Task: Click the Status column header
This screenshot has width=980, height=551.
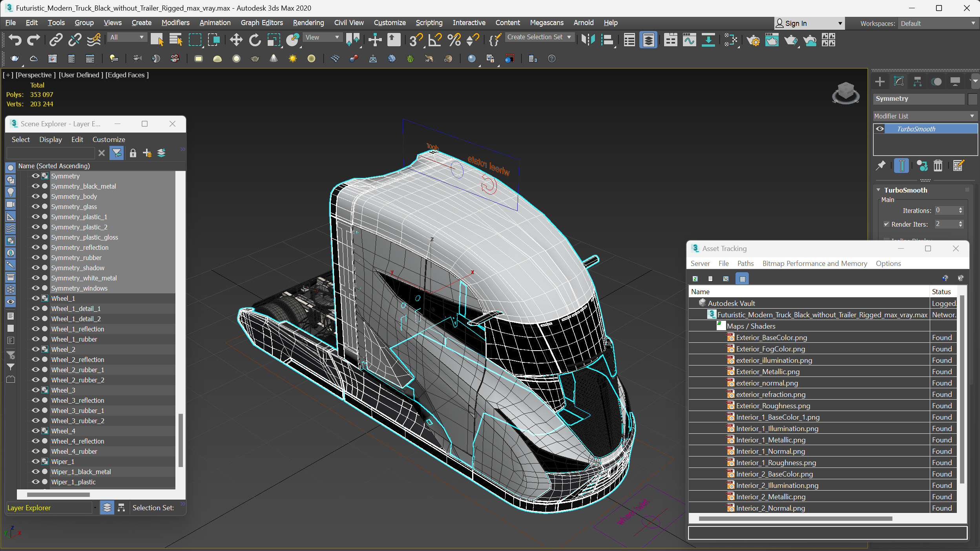Action: point(943,292)
